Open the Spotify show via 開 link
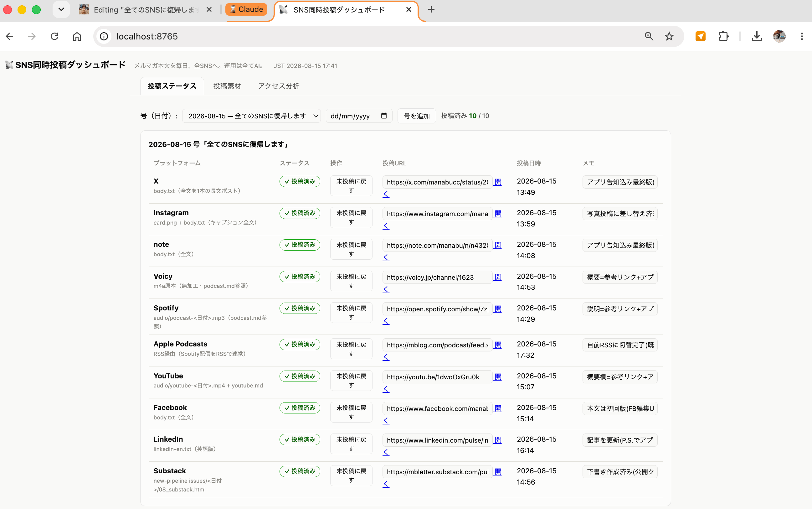Screen dimensions: 812x509 click(498, 309)
